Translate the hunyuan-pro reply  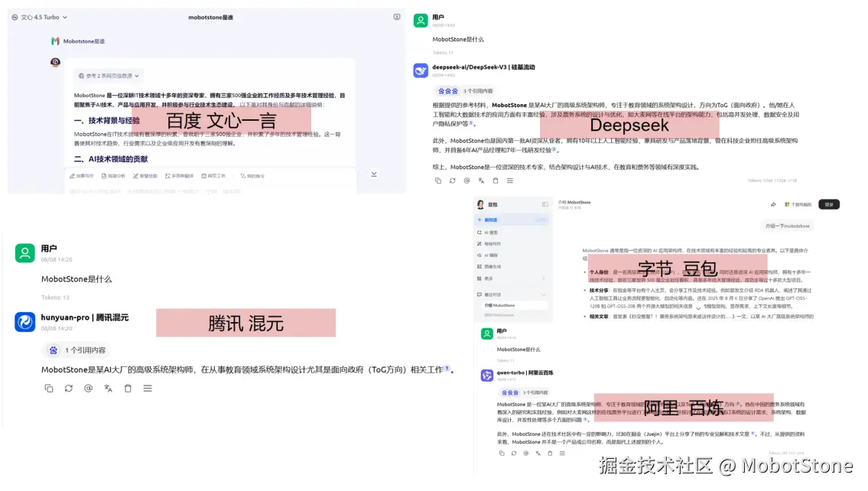(108, 389)
